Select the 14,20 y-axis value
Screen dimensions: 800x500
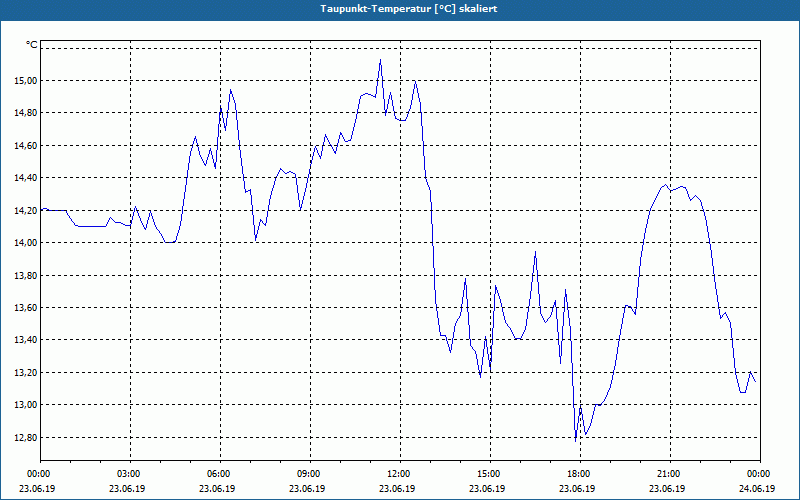tap(26, 210)
